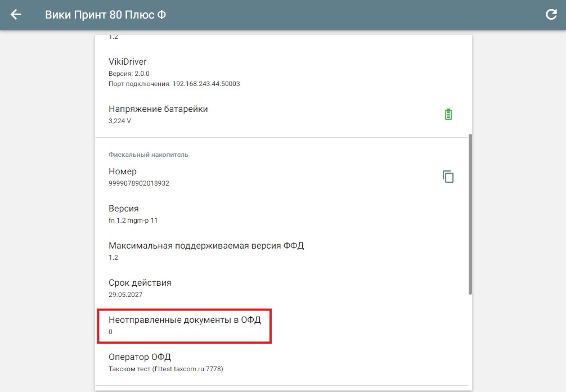Copy the fiscal drive number
This screenshot has height=392, width=566.
click(448, 177)
